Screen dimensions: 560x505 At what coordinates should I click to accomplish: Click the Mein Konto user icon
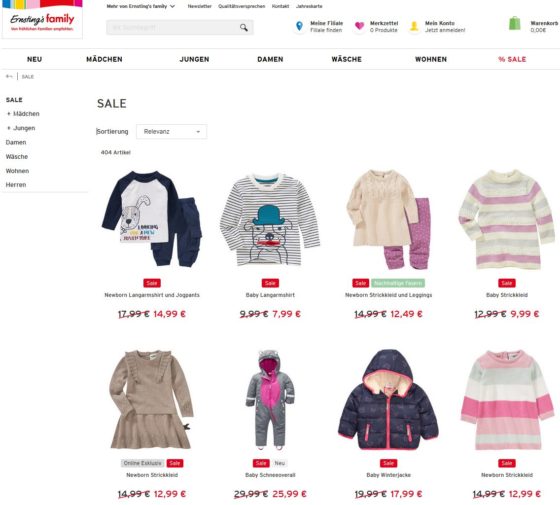[414, 26]
